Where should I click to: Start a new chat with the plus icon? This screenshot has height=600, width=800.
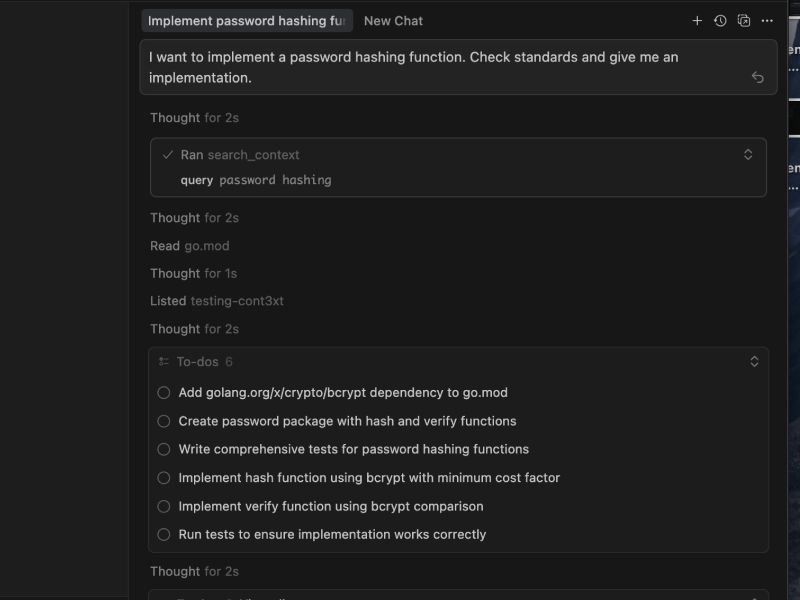(x=698, y=20)
